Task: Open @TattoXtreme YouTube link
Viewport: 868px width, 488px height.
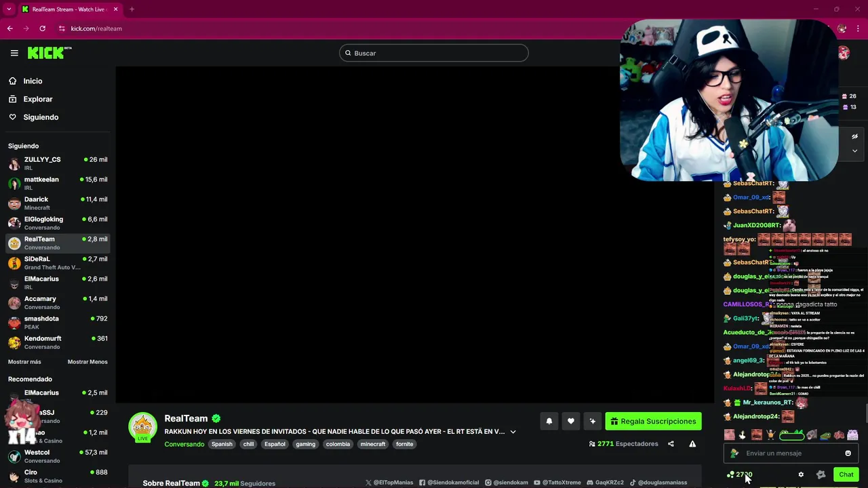Action: (x=557, y=483)
